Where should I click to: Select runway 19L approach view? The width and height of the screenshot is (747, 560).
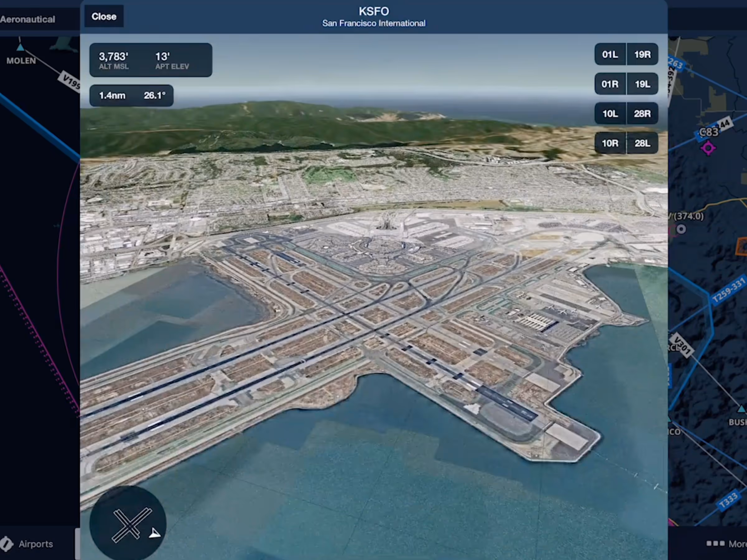point(642,84)
